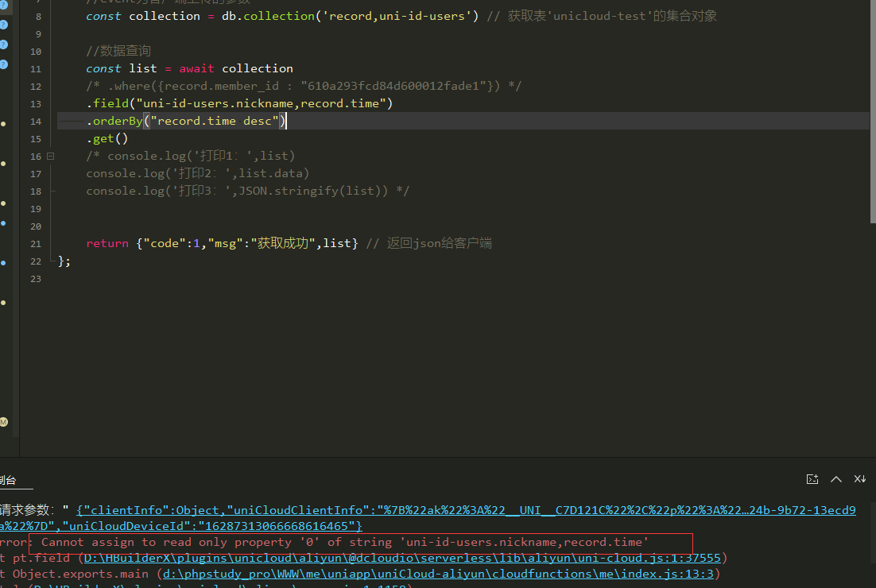Screen dimensions: 876x588
Task: Click the yellow dot marker beside line 14
Action: 4,124
